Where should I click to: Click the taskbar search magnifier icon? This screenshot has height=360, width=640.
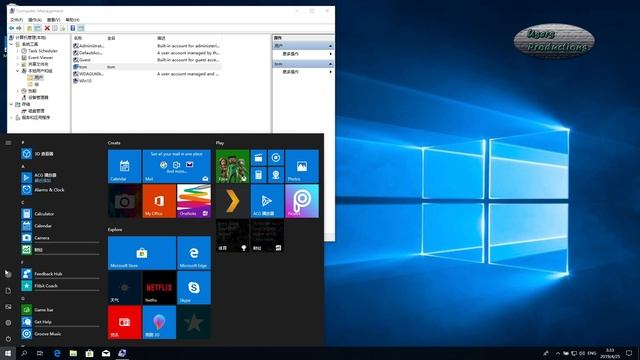pos(24,353)
